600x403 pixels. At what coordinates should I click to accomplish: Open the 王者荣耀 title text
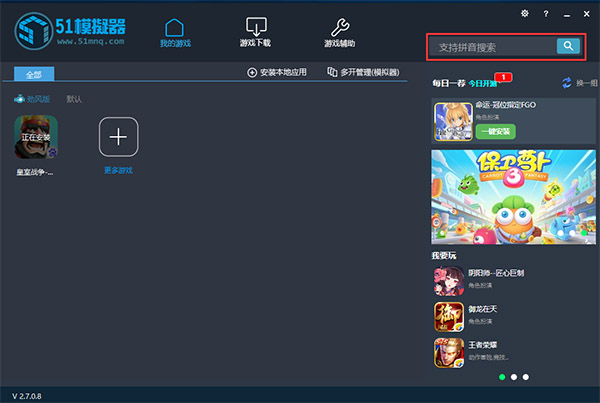[483, 345]
